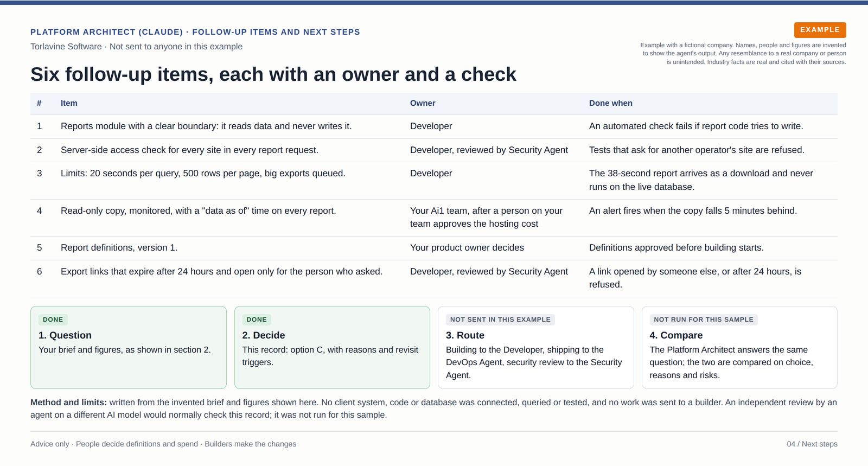
Task: Click 'This record: option C' card description
Action: coord(330,356)
